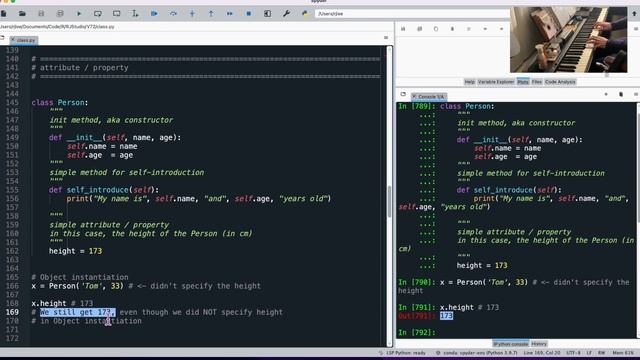Save plot icon in Plots pane
640x360 pixels.
(403, 29)
